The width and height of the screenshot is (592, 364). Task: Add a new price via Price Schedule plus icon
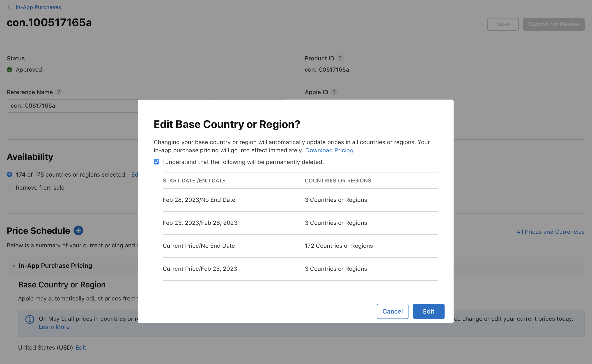tap(78, 230)
